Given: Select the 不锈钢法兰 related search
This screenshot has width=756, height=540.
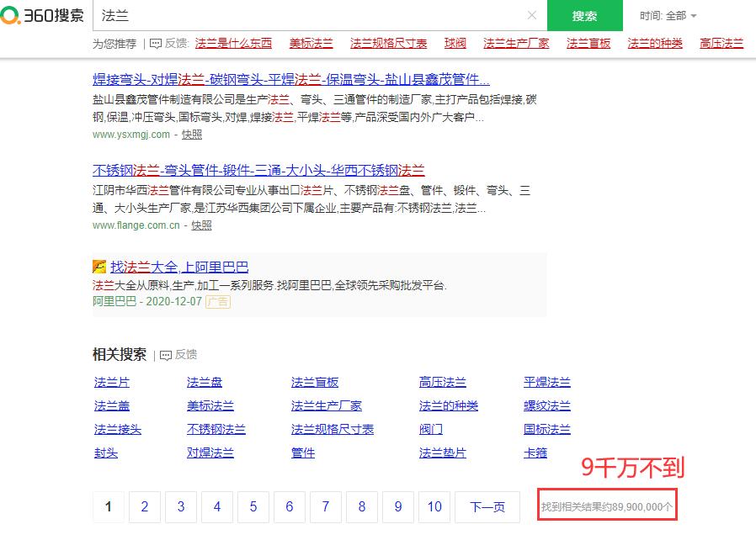Looking at the screenshot, I should tap(215, 429).
